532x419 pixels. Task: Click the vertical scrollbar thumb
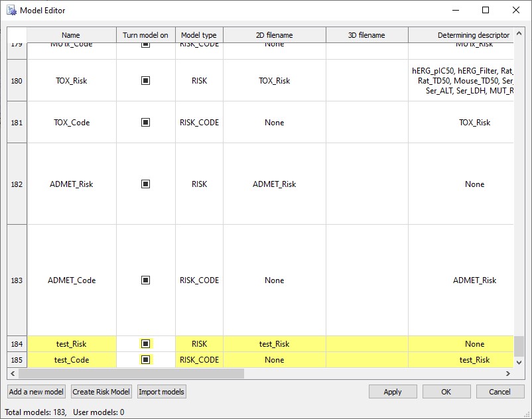pyautogui.click(x=519, y=346)
